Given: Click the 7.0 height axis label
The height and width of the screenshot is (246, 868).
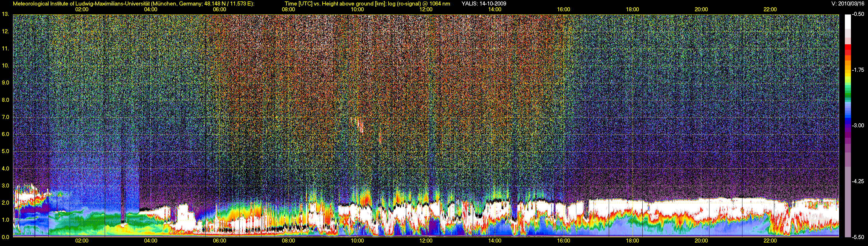Looking at the screenshot, I should click(5, 117).
